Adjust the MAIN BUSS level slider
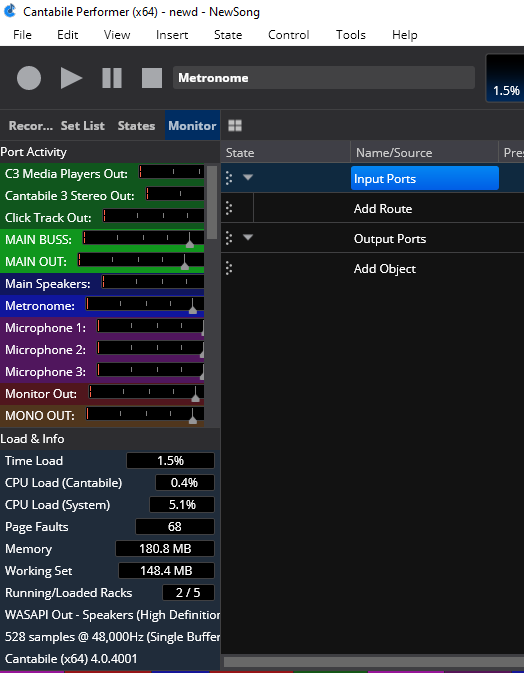Image resolution: width=524 pixels, height=673 pixels. coord(190,243)
